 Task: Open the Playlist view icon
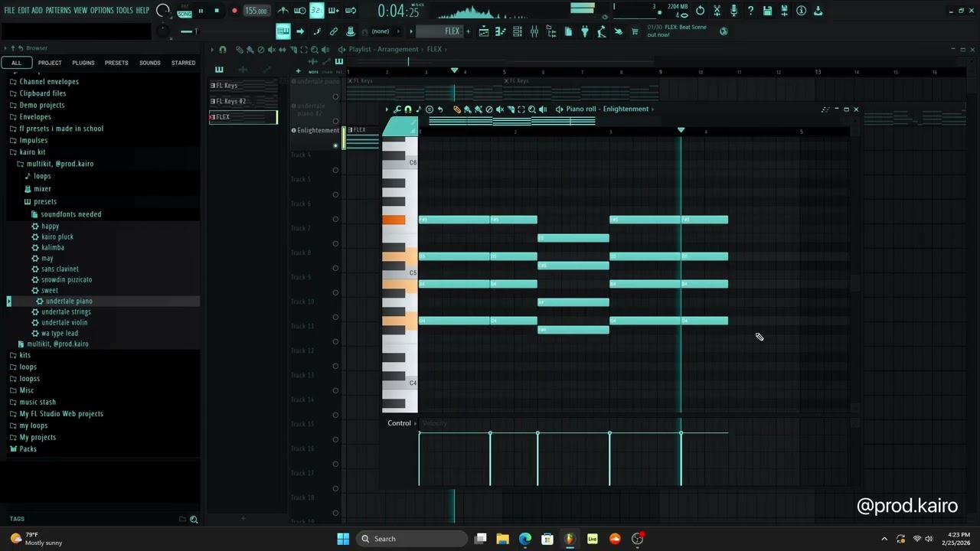tap(484, 31)
